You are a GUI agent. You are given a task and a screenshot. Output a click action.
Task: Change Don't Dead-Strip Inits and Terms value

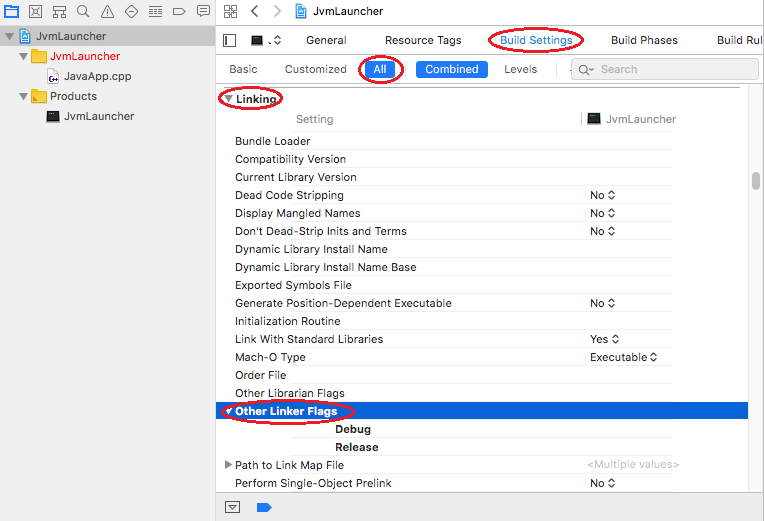[x=602, y=231]
